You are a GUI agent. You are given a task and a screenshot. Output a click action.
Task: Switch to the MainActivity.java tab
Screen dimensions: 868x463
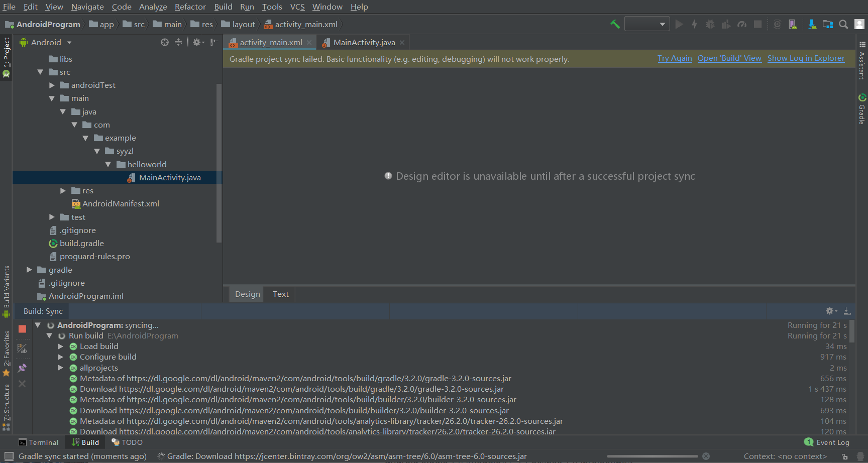pos(364,42)
